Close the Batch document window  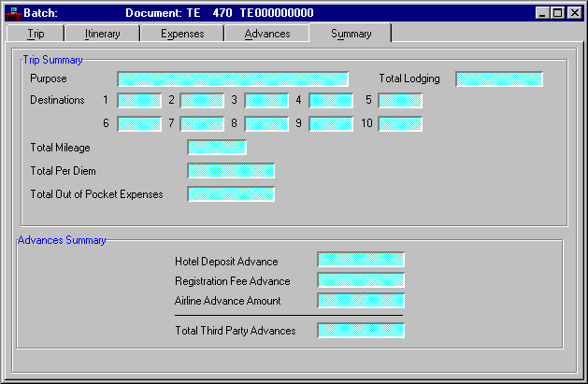(574, 13)
